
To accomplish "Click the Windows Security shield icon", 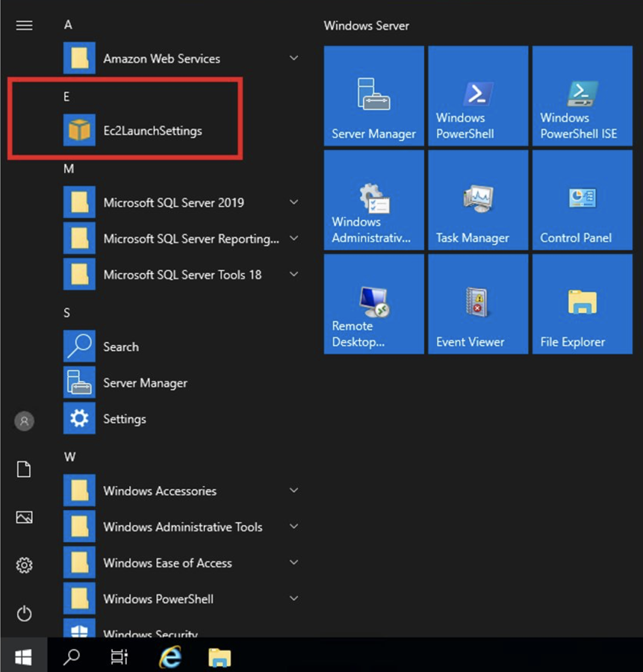I will (79, 628).
